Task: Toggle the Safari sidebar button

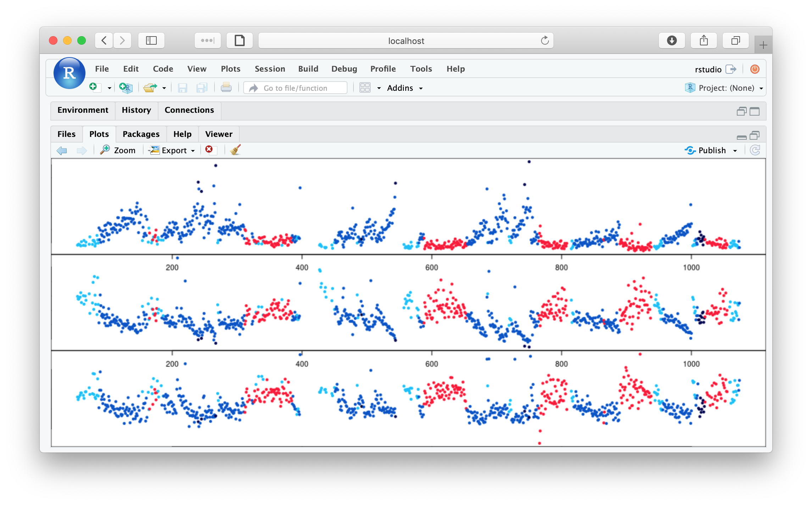Action: pos(151,41)
